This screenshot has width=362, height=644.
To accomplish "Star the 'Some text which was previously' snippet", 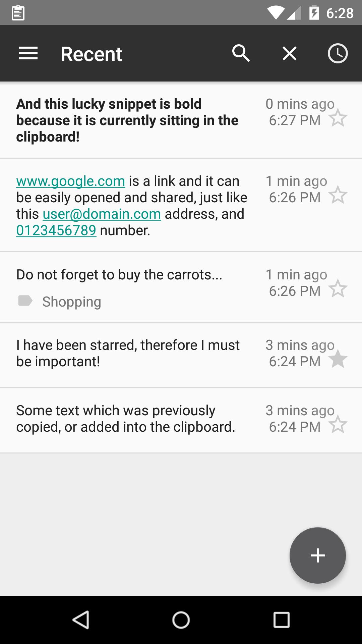I will pyautogui.click(x=338, y=424).
